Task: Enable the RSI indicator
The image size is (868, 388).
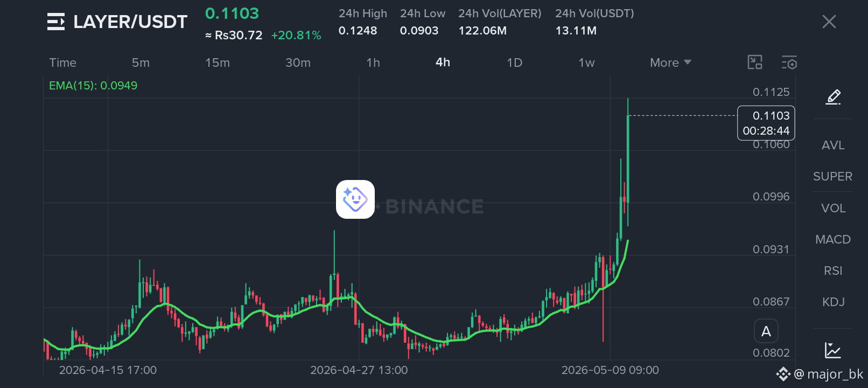Action: 833,271
